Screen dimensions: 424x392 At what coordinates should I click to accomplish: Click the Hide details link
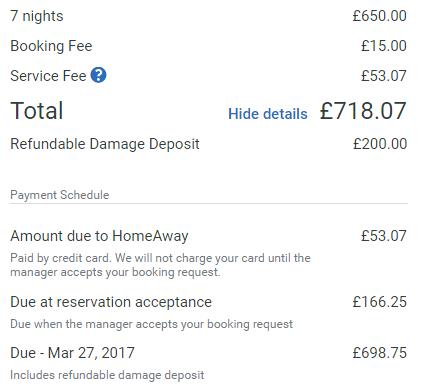tap(268, 114)
